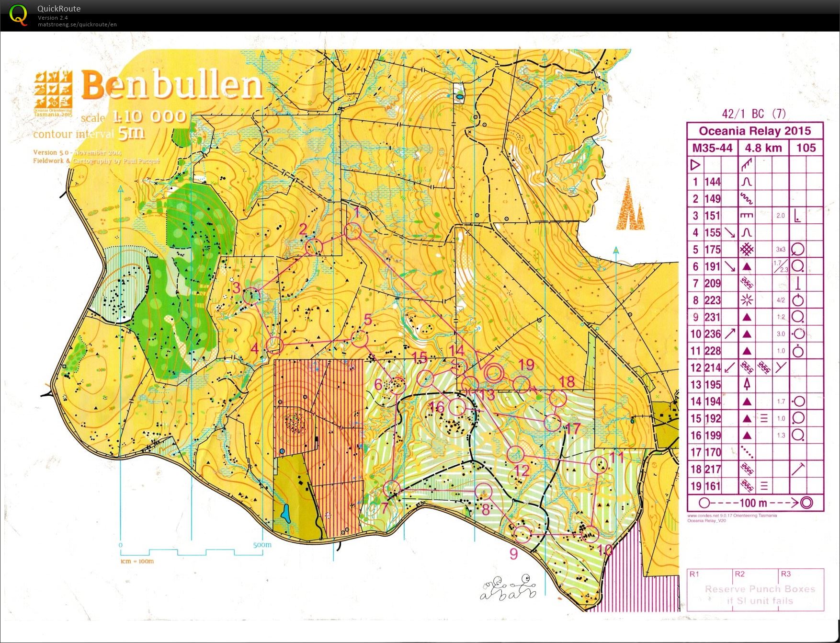
Task: Select control circle 7 on the map
Action: pyautogui.click(x=392, y=489)
